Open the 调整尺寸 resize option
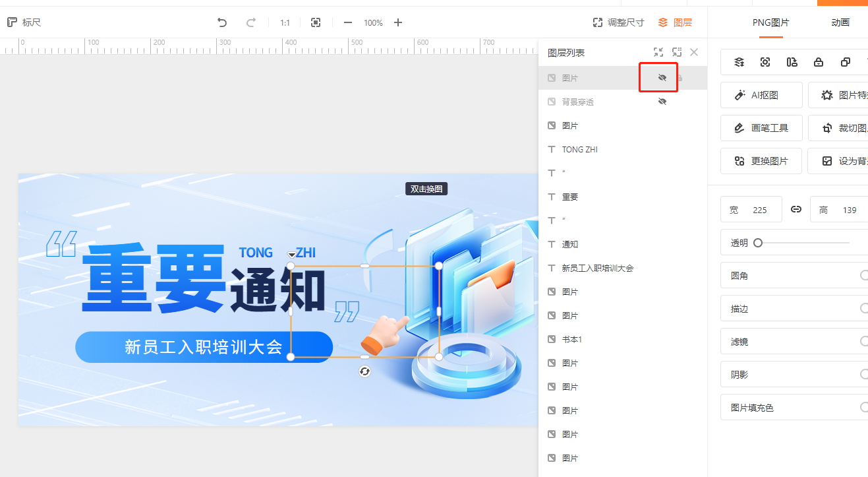 tap(618, 22)
